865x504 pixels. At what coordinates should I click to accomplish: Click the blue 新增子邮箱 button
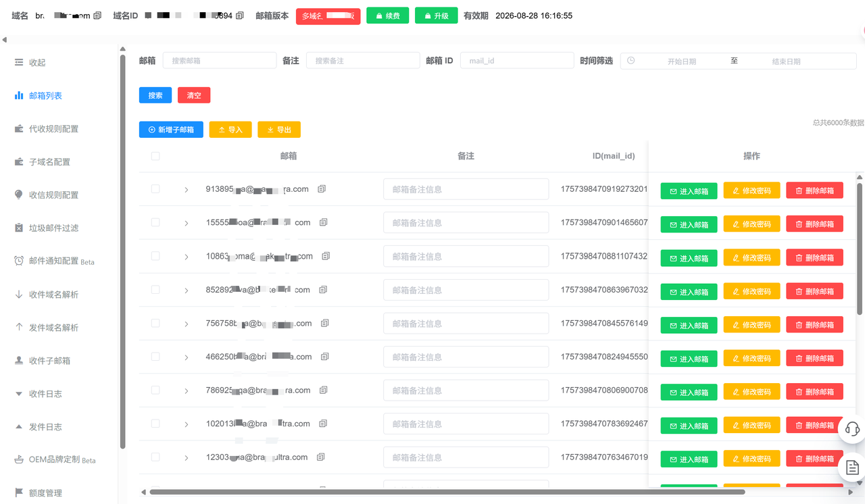[x=171, y=130]
